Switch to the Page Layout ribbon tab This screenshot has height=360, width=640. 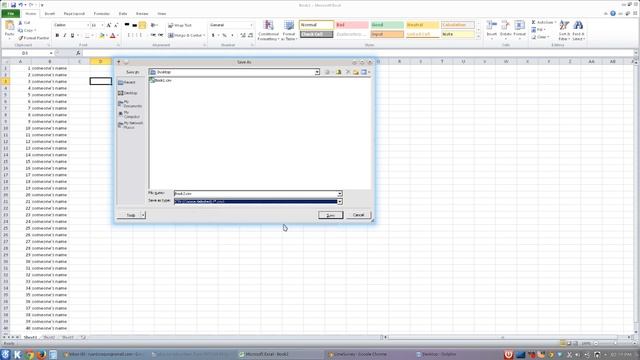click(74, 13)
